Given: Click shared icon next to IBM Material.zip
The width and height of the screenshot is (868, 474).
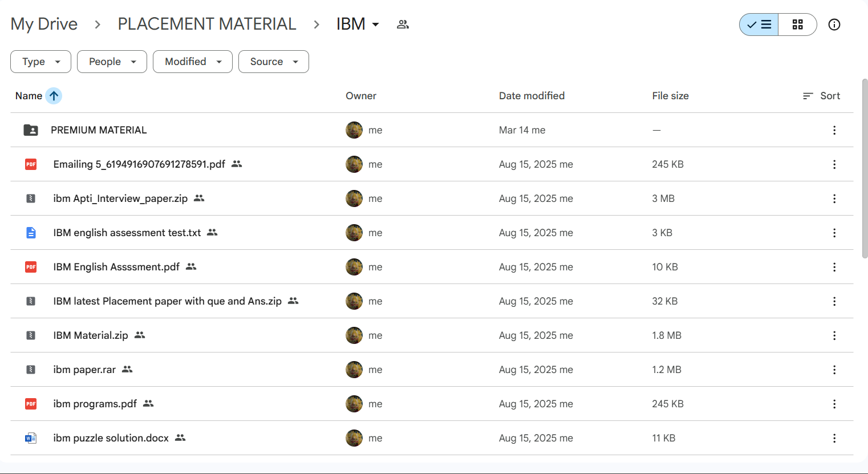Looking at the screenshot, I should point(140,335).
